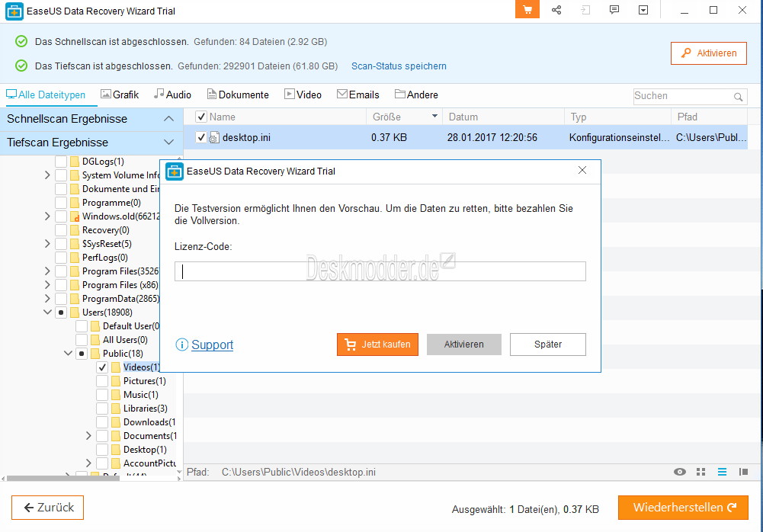Open the Support link
The height and width of the screenshot is (532, 763).
coord(212,345)
